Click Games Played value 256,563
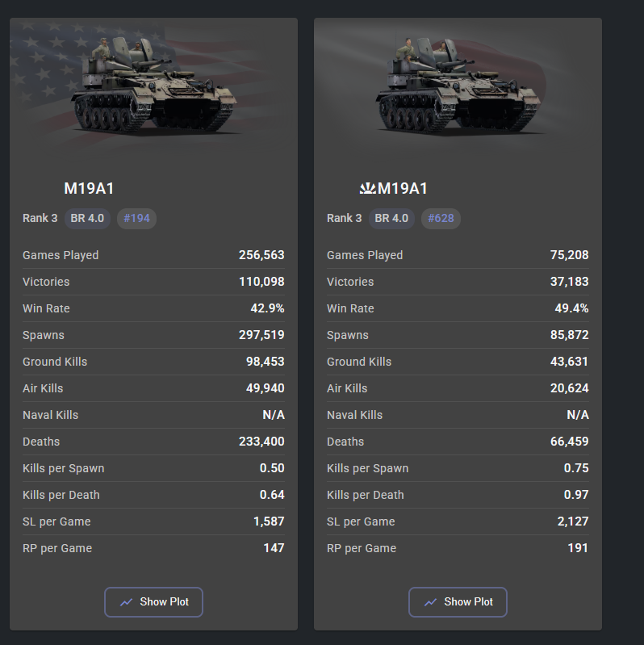The image size is (644, 645). (x=261, y=255)
